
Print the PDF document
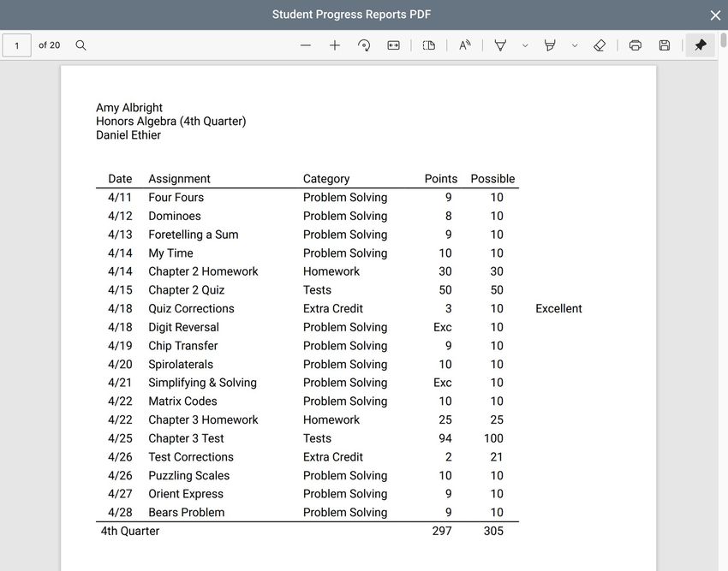(636, 45)
